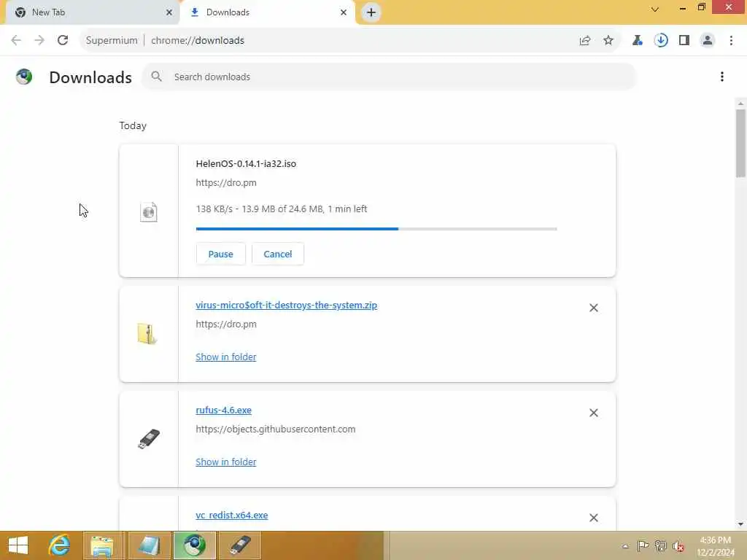Image resolution: width=747 pixels, height=560 pixels.
Task: Open the experiments flask icon
Action: coord(638,41)
